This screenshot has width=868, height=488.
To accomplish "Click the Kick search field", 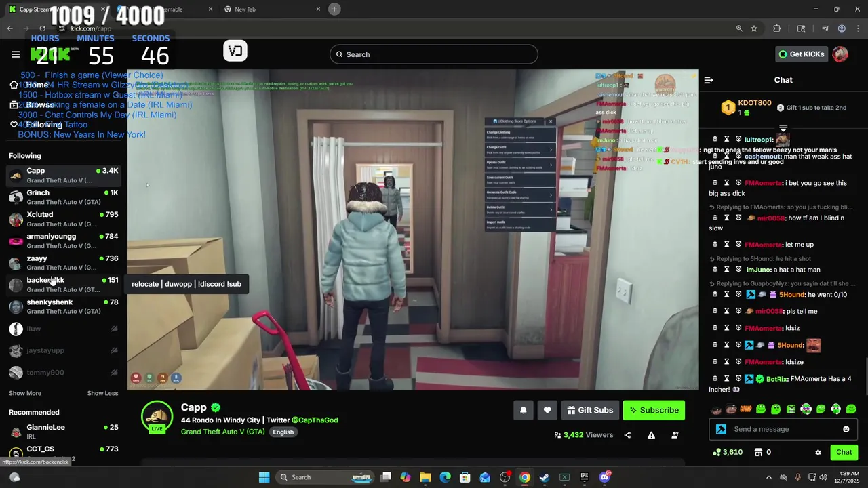I will 434,54.
